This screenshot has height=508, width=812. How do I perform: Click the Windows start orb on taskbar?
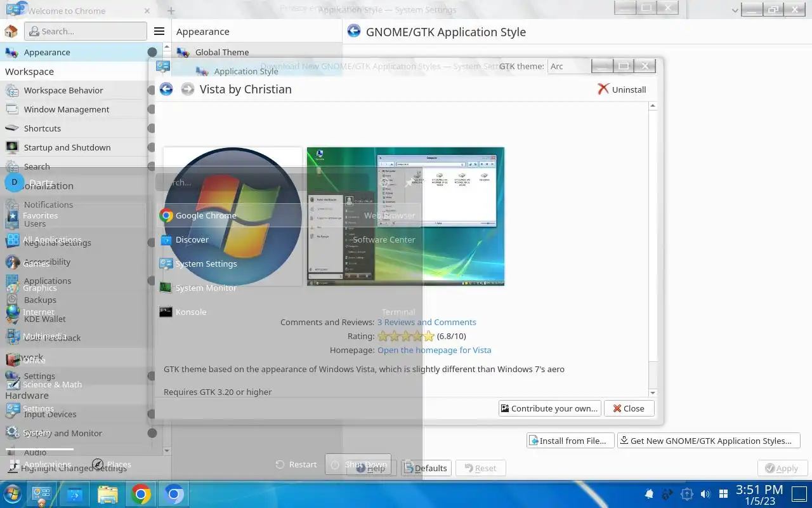tap(12, 494)
